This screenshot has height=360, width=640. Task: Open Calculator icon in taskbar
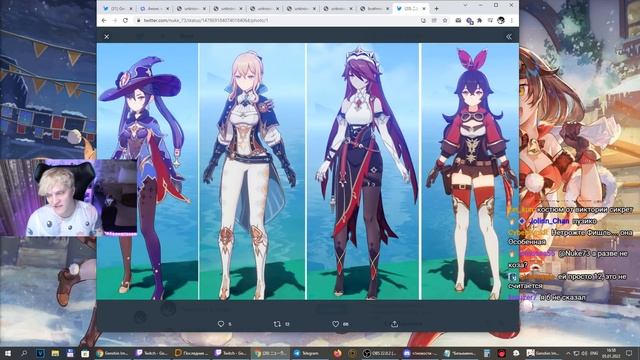(487, 353)
